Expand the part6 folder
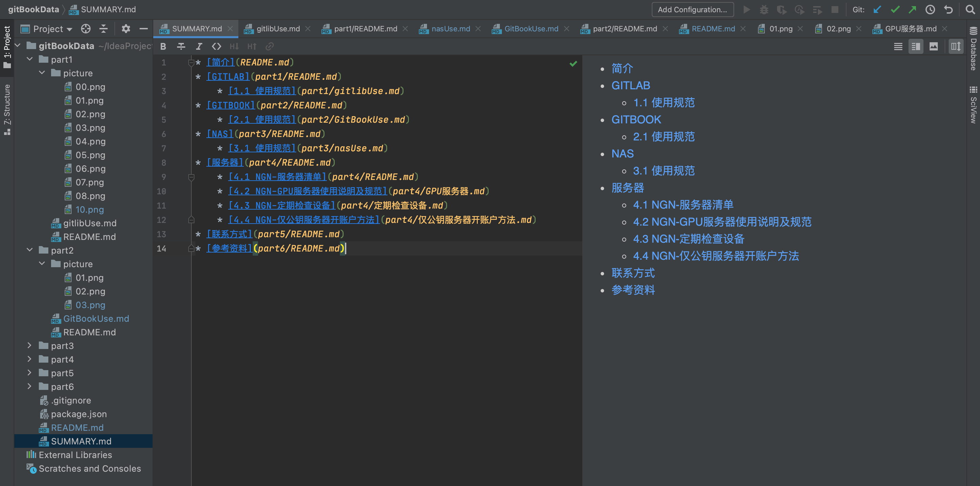980x486 pixels. pos(30,386)
